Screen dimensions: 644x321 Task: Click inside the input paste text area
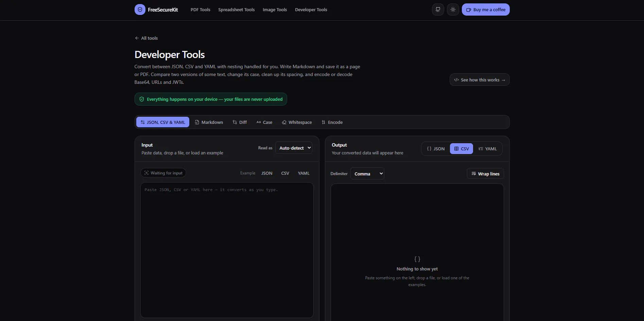point(227,250)
